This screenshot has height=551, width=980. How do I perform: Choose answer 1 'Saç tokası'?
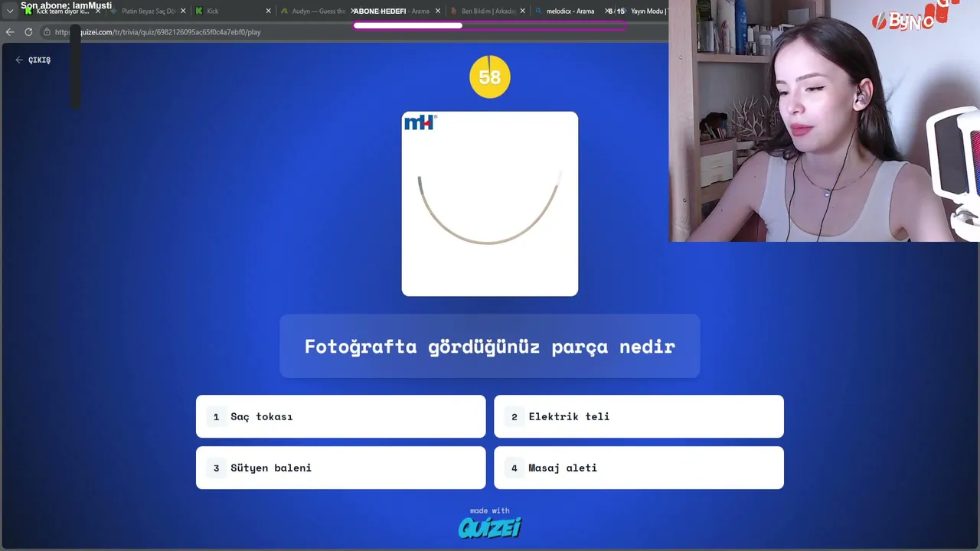coord(341,416)
